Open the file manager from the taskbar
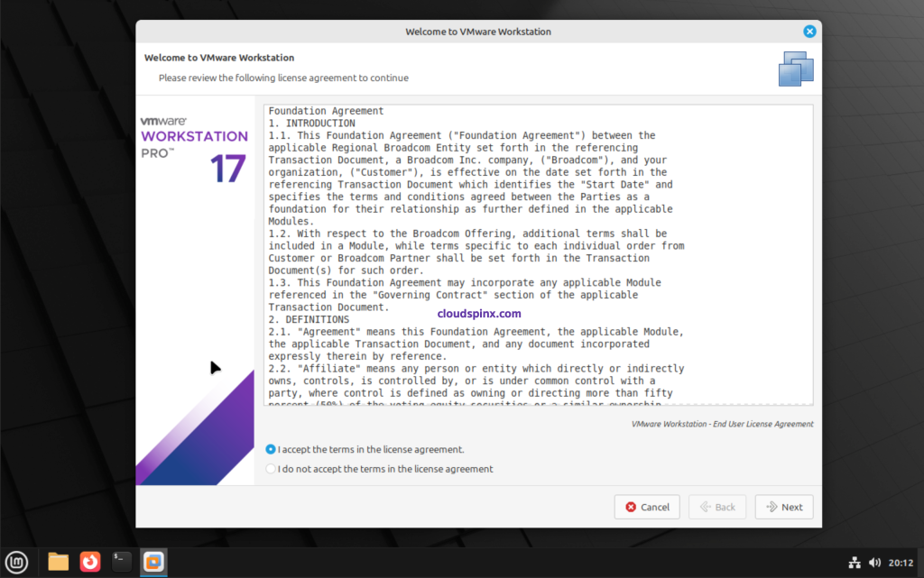 pos(57,561)
